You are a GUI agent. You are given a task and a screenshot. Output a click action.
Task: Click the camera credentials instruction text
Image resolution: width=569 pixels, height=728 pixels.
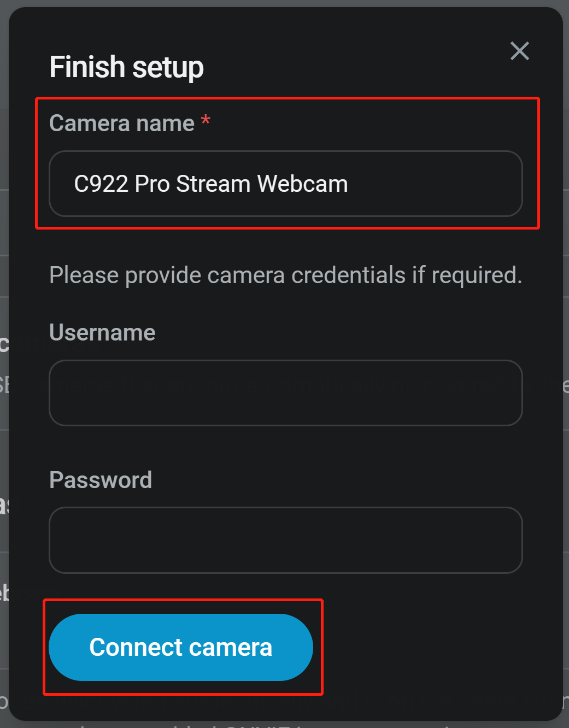286,275
